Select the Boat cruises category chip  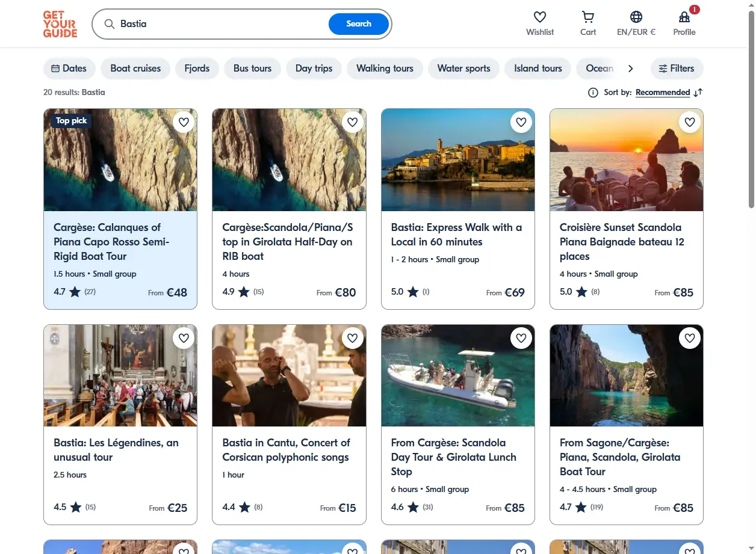coord(135,69)
